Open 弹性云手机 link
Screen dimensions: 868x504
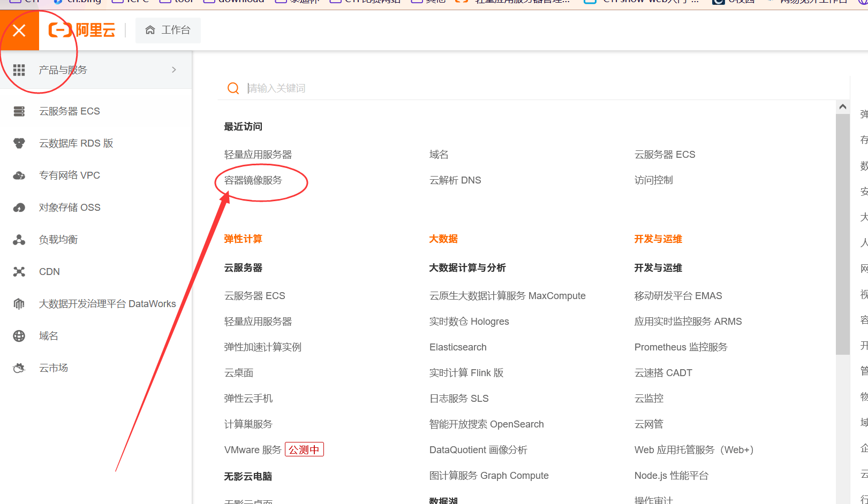pos(248,399)
